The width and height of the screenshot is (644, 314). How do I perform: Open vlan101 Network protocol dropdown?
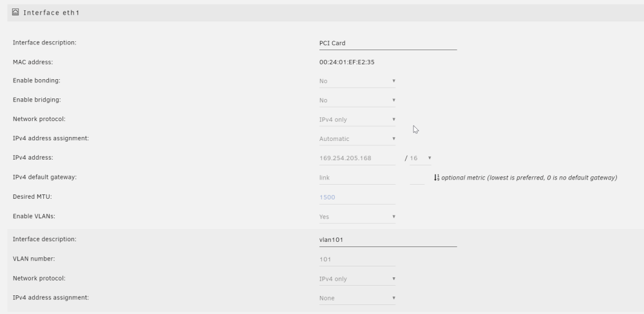point(357,279)
